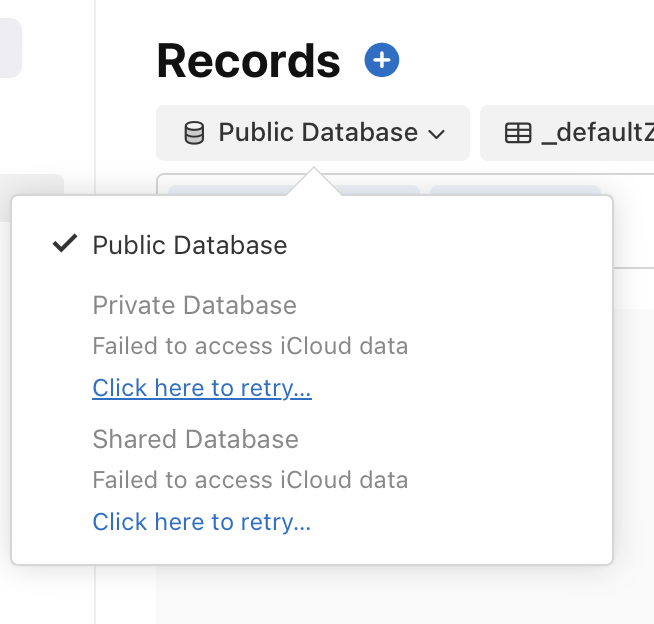
Task: Click the blue plus icon beside Records
Action: (x=382, y=60)
